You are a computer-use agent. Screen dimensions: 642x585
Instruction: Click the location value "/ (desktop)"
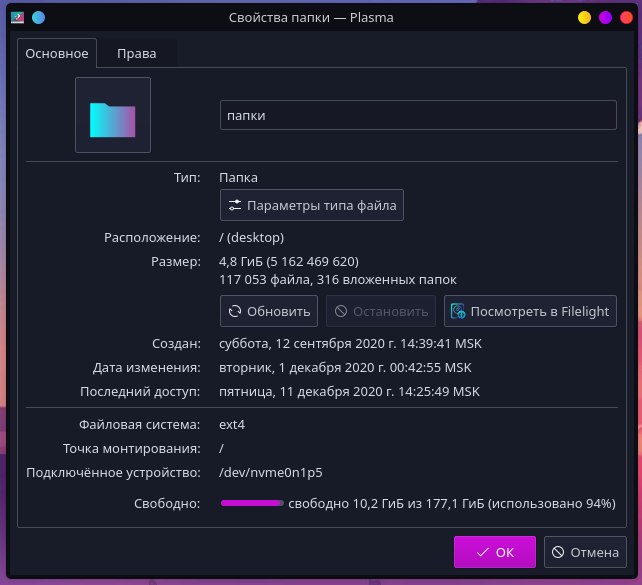251,237
